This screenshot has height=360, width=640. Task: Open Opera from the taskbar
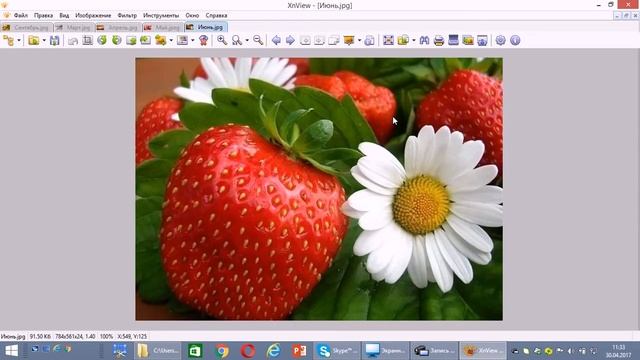[248, 351]
